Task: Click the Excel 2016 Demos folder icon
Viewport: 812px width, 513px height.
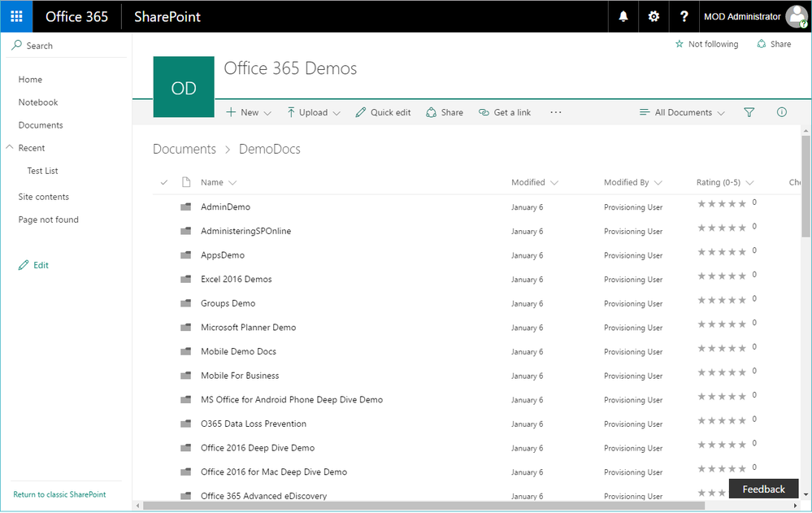Action: [185, 279]
